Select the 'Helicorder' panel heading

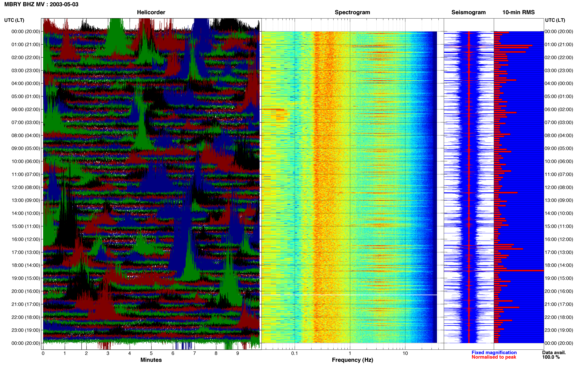pos(151,12)
